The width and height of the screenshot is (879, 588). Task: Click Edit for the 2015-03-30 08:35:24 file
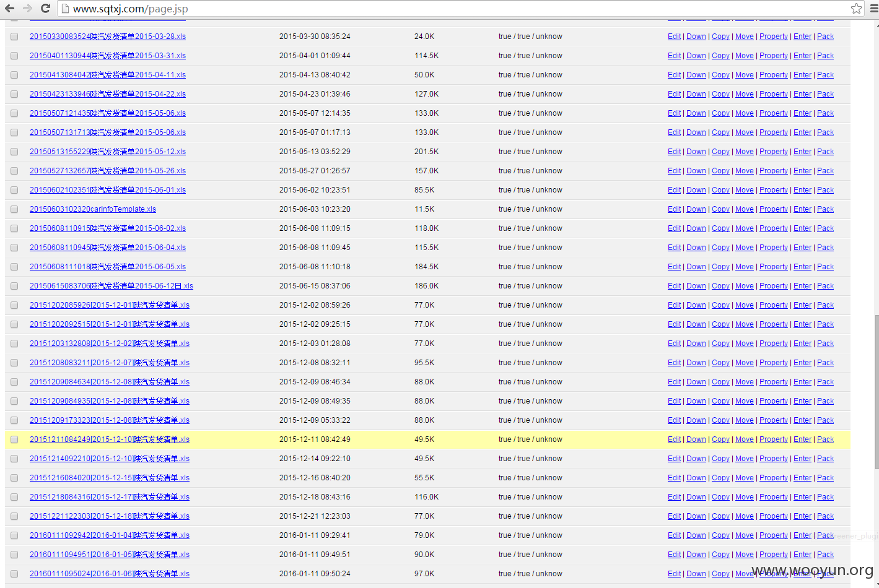(674, 37)
